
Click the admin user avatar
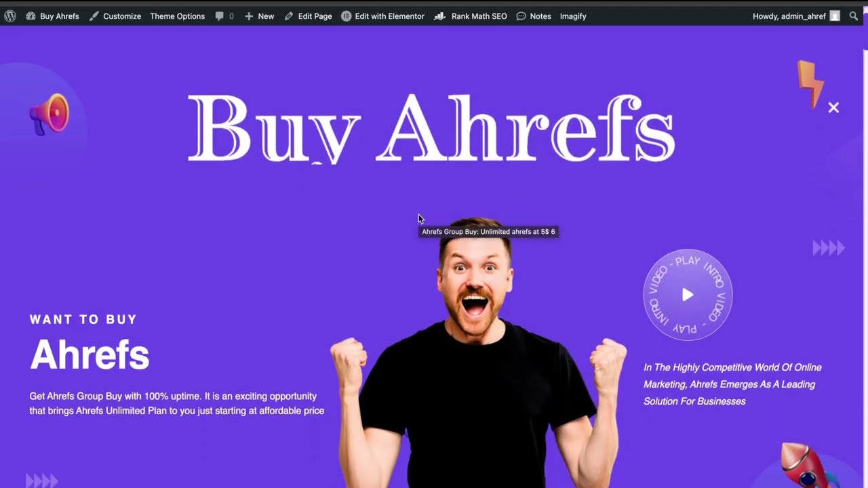835,16
